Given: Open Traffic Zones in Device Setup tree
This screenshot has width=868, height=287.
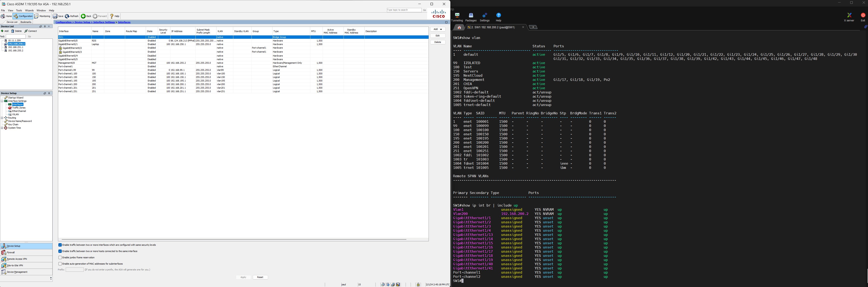Looking at the screenshot, I should [x=19, y=108].
